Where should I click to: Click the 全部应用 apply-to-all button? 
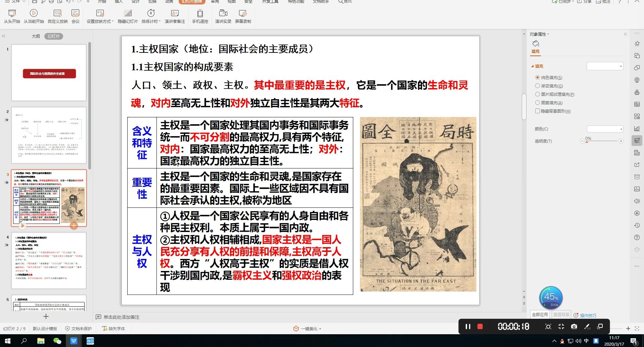(540, 315)
